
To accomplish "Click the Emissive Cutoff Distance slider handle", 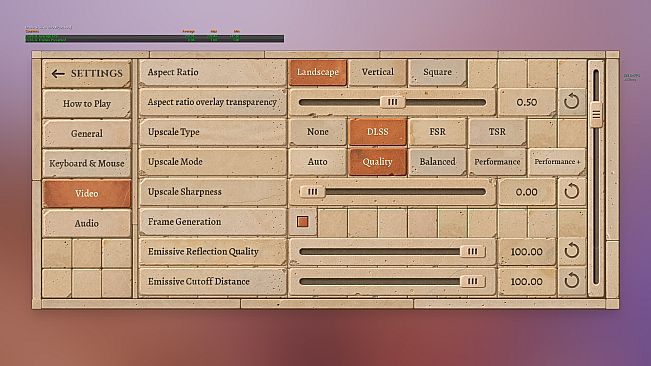I will 472,281.
